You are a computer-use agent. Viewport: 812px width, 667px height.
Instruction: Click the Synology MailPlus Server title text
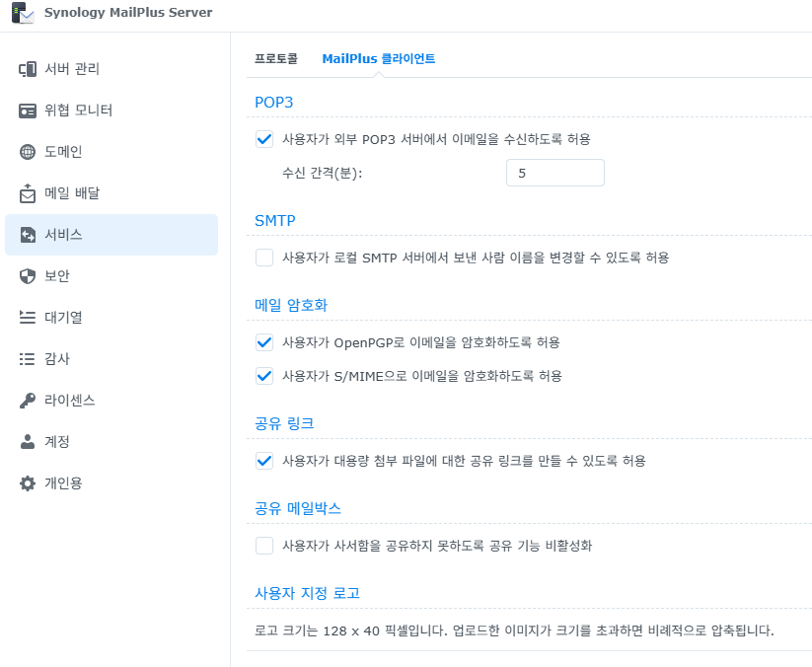(x=128, y=13)
